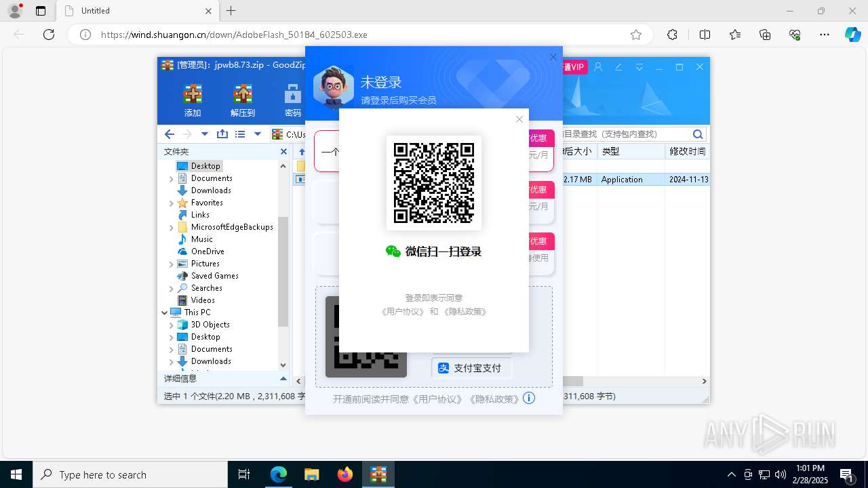The height and width of the screenshot is (488, 868).
Task: Open Edge Collections icon
Action: [x=765, y=35]
